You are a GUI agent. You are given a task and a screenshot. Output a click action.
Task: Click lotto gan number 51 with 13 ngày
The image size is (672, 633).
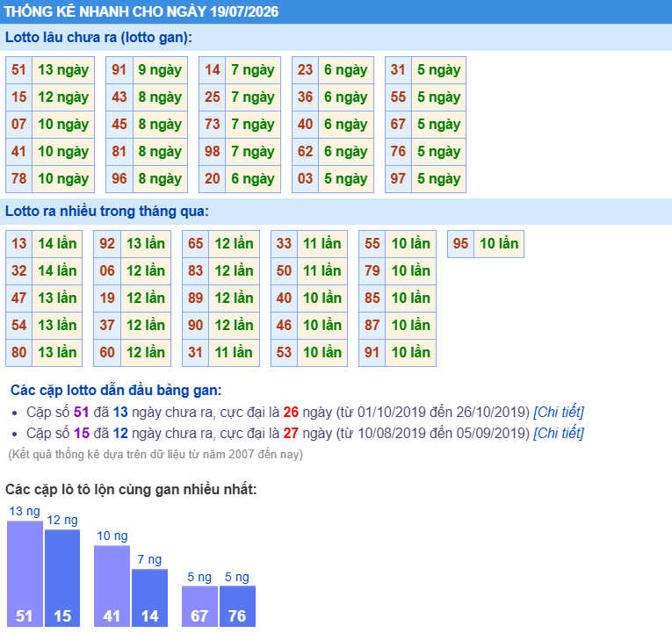(18, 70)
